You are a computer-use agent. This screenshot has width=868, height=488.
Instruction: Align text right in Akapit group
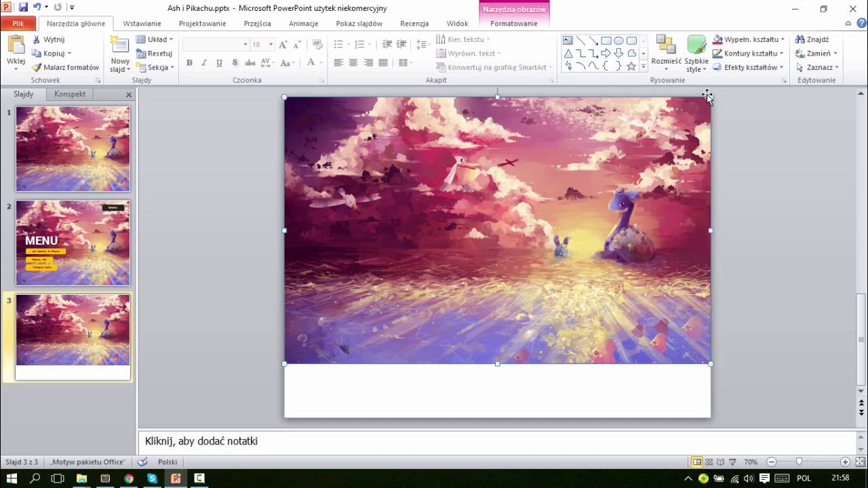point(368,62)
